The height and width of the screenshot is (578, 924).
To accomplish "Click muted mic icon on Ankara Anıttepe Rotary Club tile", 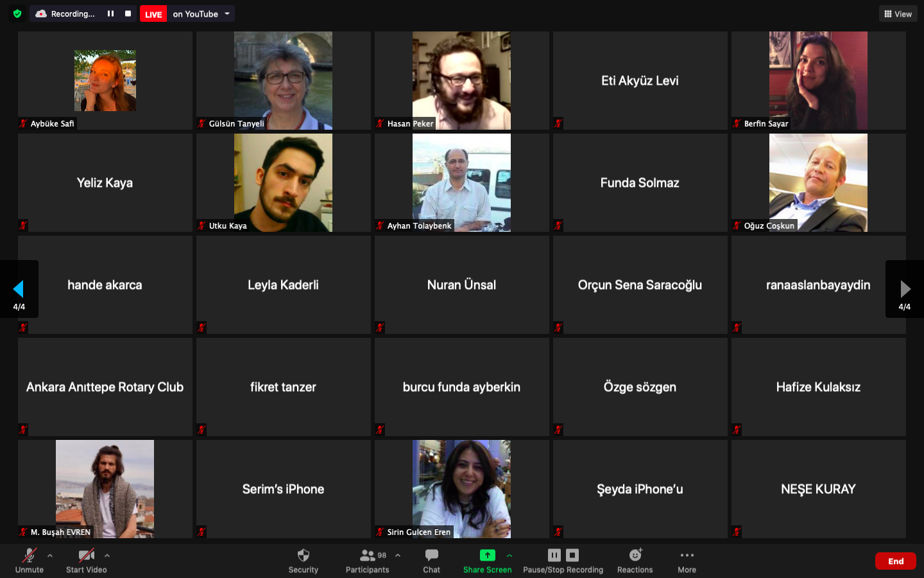I will (23, 430).
